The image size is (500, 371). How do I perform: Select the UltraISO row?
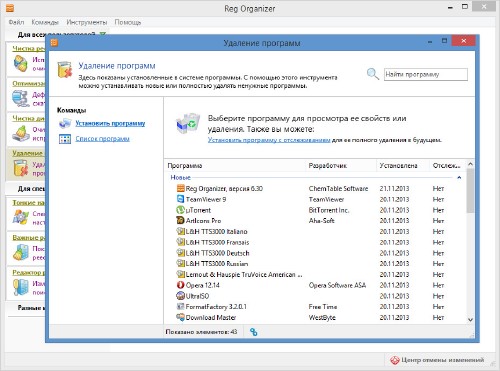315,296
